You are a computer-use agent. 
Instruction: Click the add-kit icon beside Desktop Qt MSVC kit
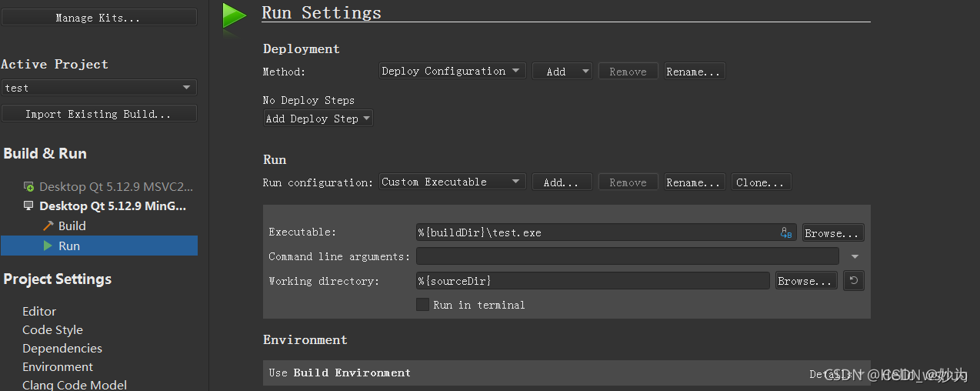click(x=28, y=186)
